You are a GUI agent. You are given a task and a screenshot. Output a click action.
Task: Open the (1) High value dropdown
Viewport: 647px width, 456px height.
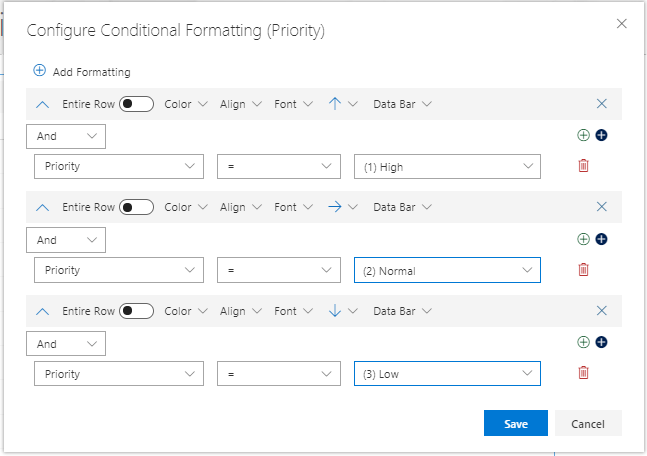447,167
